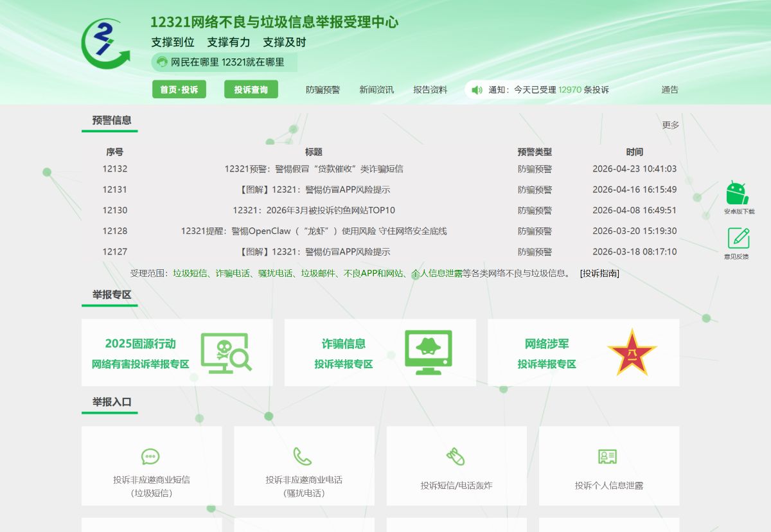The image size is (771, 532).
Task: Switch to the 首页·投诉 tab
Action: pos(179,89)
